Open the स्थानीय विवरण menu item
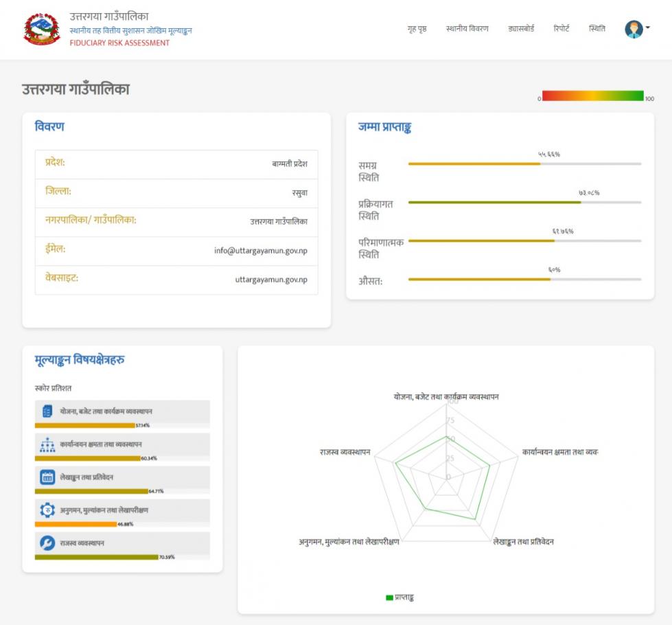672x625 pixels. [467, 29]
